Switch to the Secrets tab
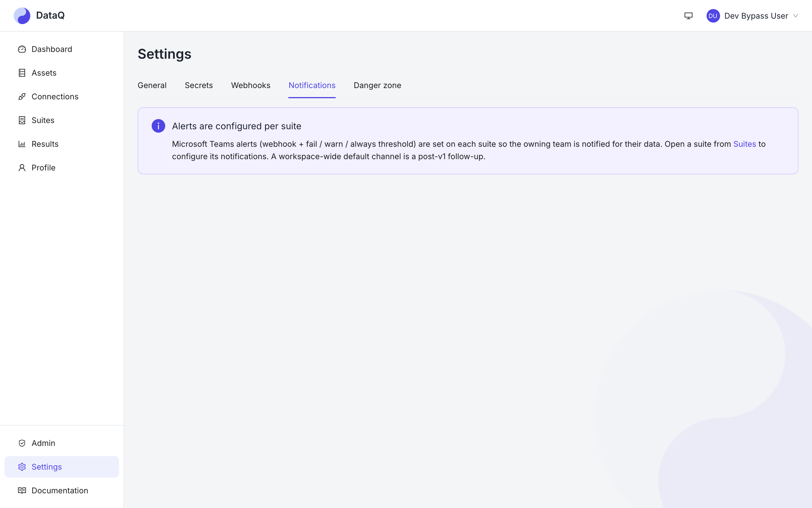This screenshot has width=812, height=508. click(199, 85)
